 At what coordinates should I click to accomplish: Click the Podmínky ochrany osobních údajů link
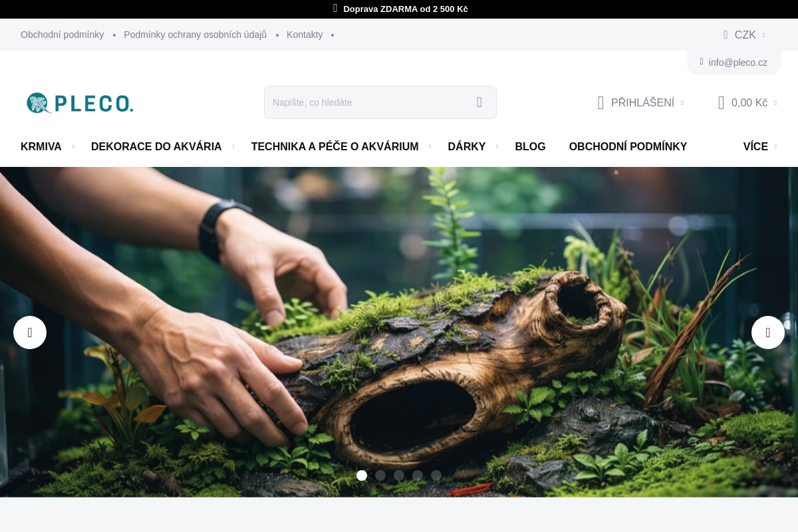[x=195, y=35]
